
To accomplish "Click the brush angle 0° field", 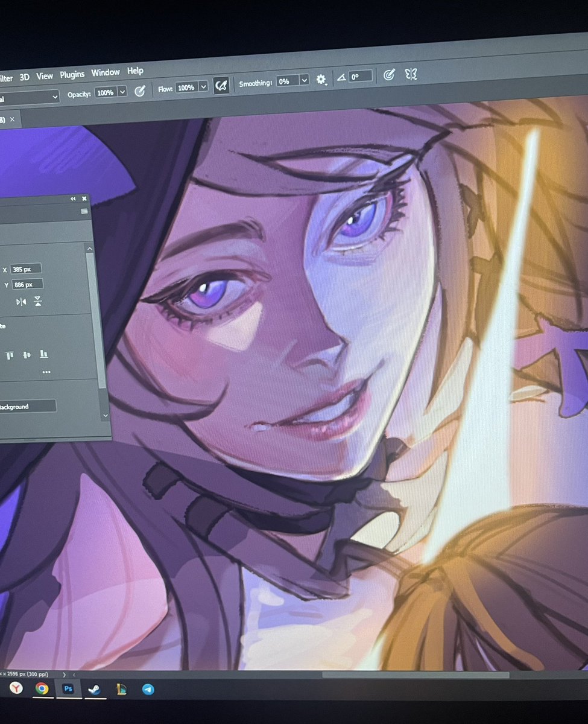I will [360, 77].
